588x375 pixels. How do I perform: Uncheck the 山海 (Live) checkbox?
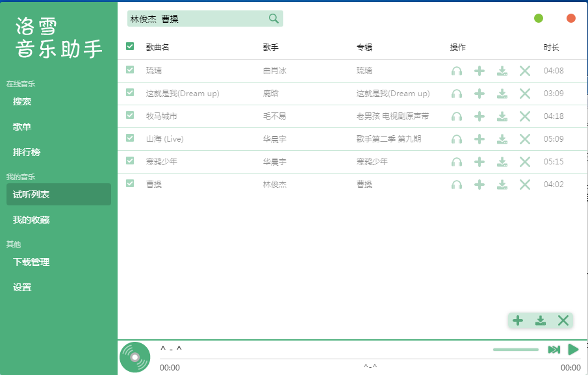click(130, 138)
